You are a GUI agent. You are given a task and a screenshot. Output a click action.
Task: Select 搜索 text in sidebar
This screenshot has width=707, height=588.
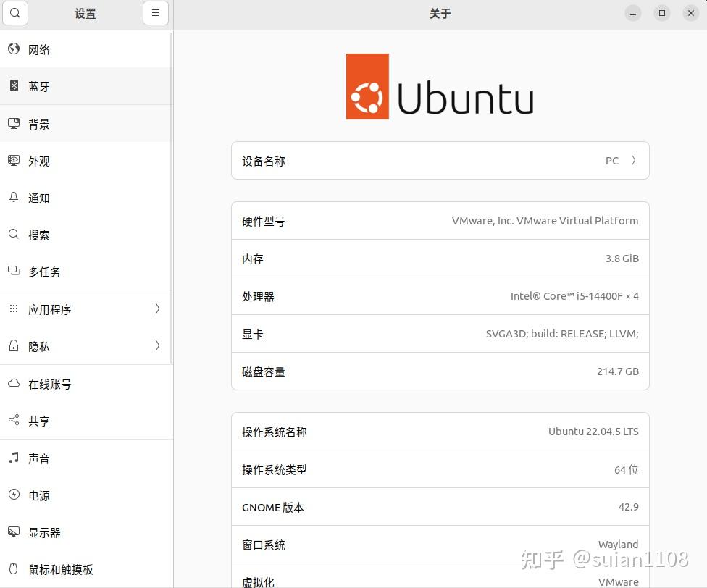coord(39,235)
